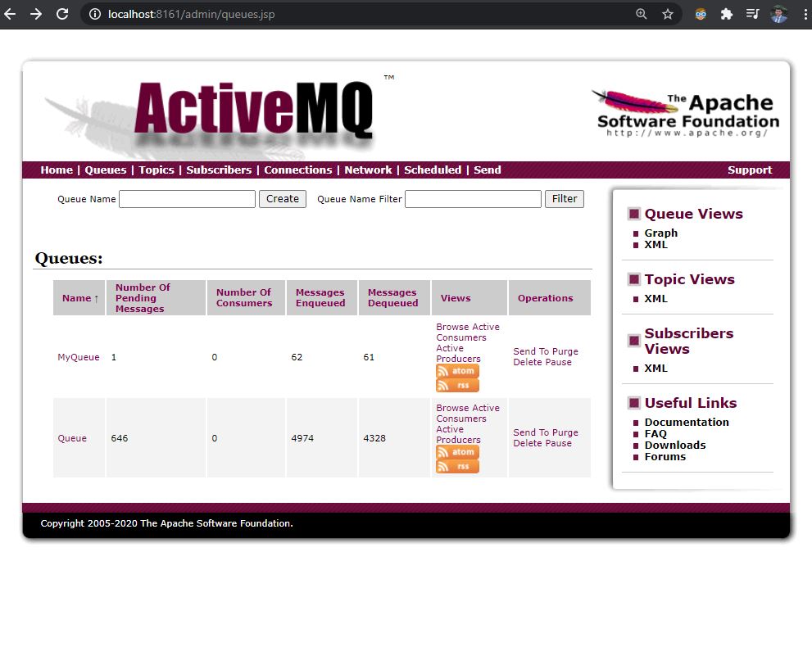Screen dimensions: 812x647
Task: Open the Scheduled navigation item
Action: point(433,170)
